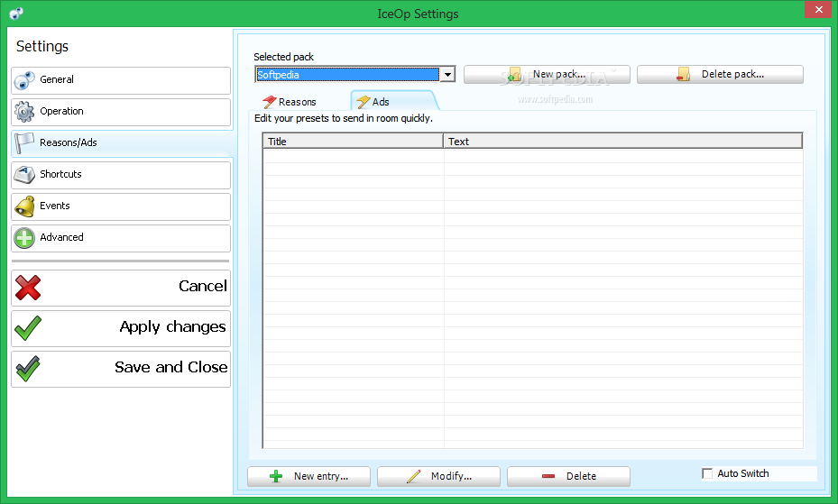Click the red pin icon on Reasons tab
Screen dimensions: 838x504
(x=270, y=102)
